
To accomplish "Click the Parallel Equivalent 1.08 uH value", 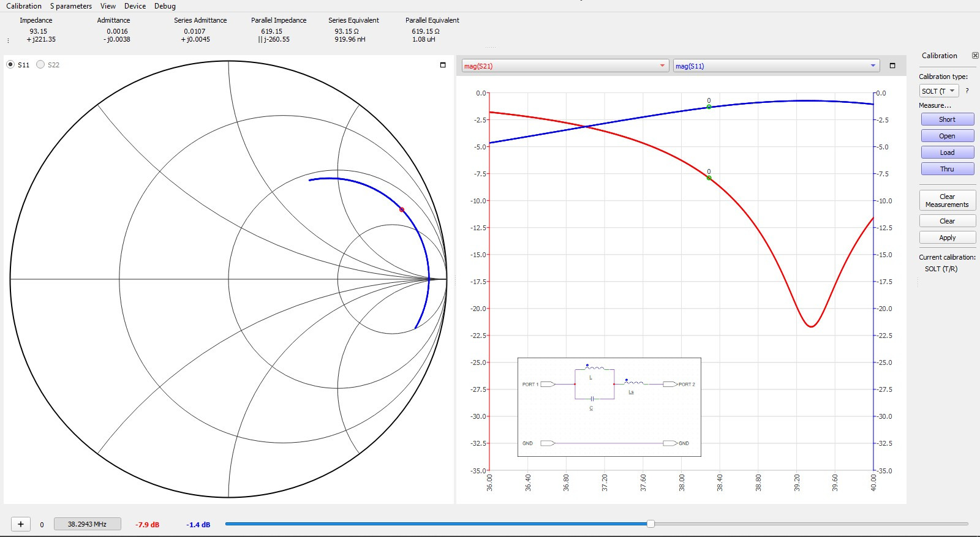I will tap(424, 39).
